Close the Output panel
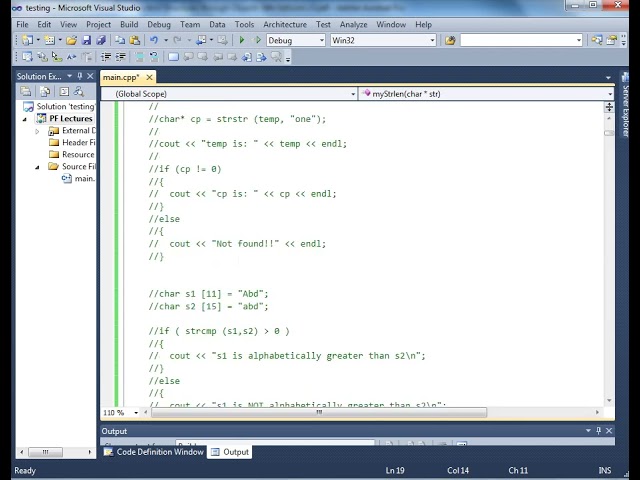Screen dimensions: 640x480 click(609, 431)
